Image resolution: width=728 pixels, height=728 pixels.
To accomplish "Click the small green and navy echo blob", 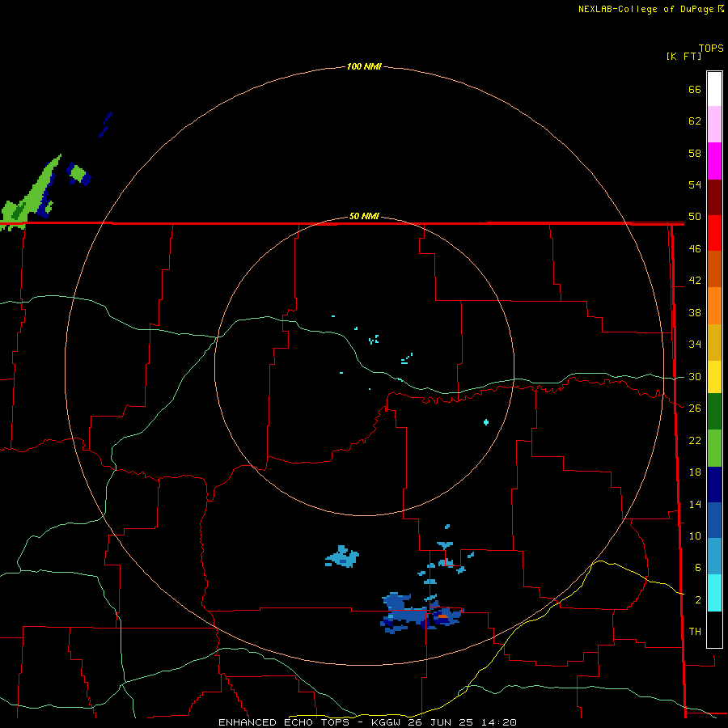I will coord(79,174).
